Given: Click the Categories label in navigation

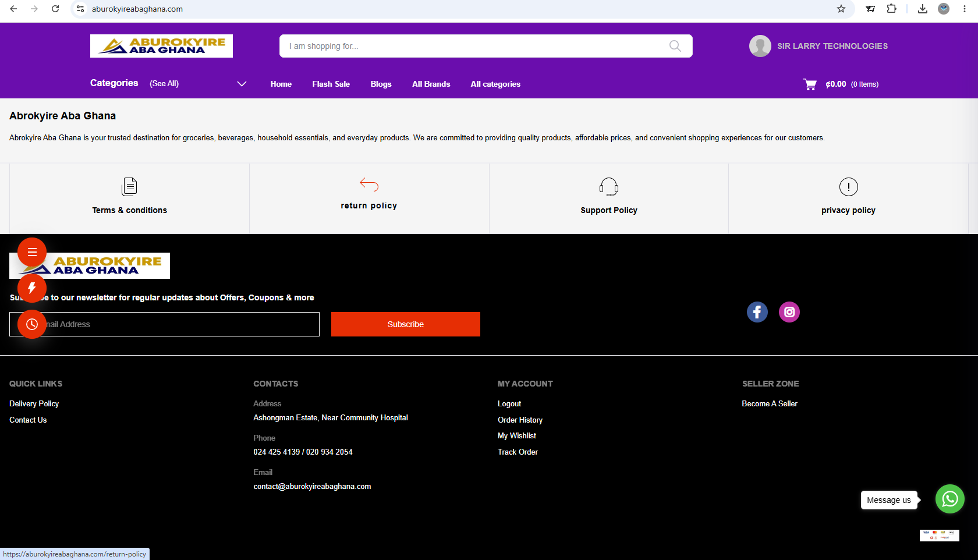Looking at the screenshot, I should tap(114, 83).
